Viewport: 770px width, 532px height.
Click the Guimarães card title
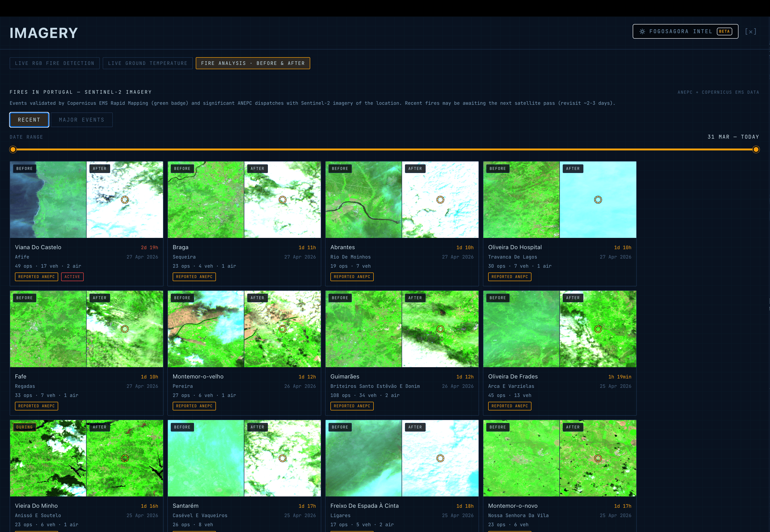pos(345,377)
